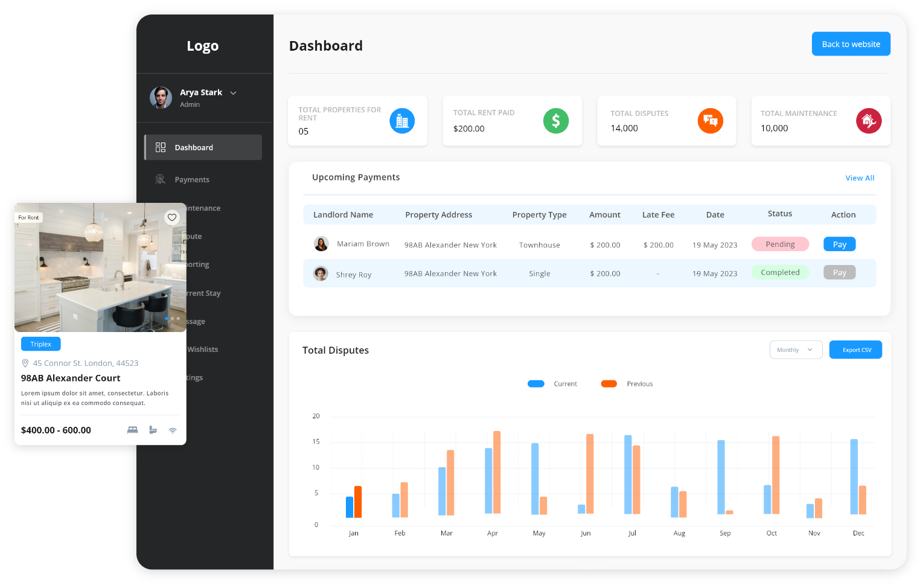Click the blue building properties icon

point(402,121)
